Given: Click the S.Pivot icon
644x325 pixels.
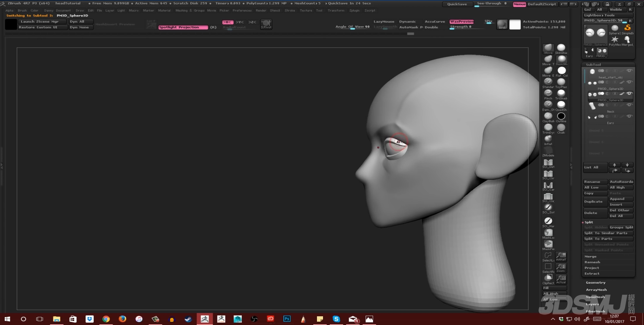Looking at the screenshot, I should pyautogui.click(x=266, y=24).
